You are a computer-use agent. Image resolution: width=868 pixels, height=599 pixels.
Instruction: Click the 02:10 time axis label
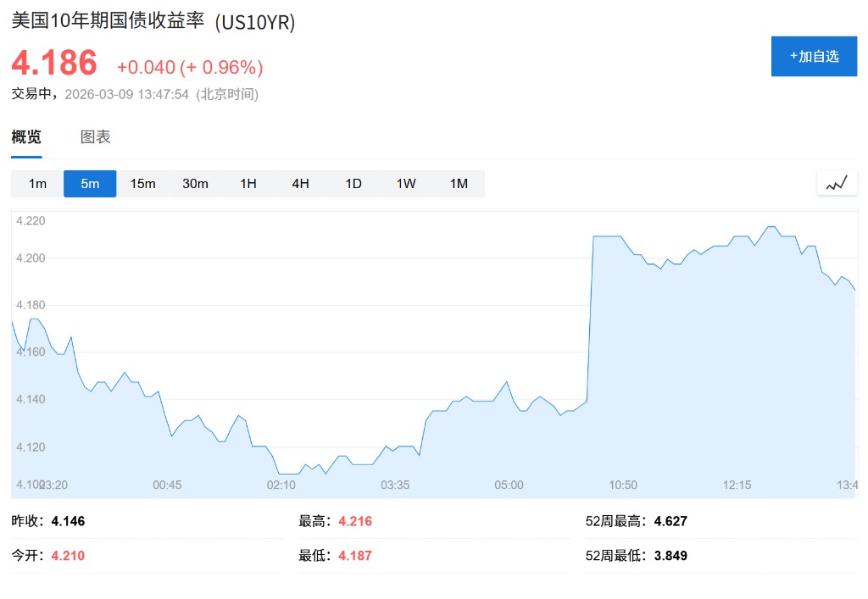coord(281,485)
